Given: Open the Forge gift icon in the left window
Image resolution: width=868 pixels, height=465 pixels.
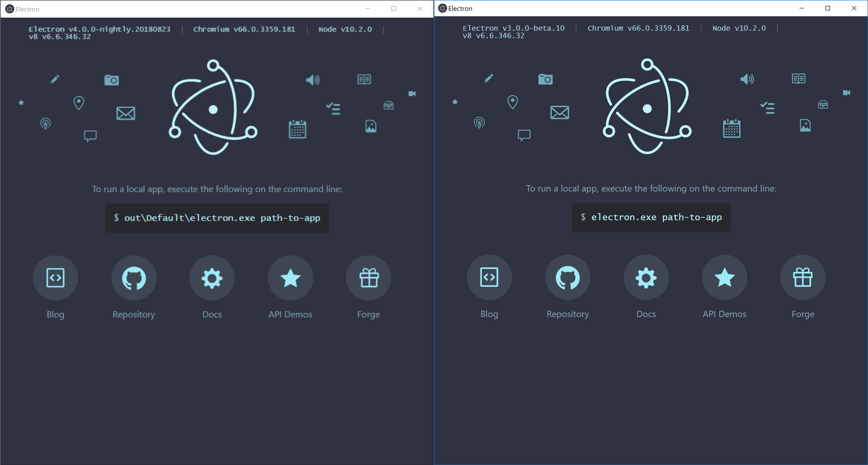Looking at the screenshot, I should click(369, 278).
